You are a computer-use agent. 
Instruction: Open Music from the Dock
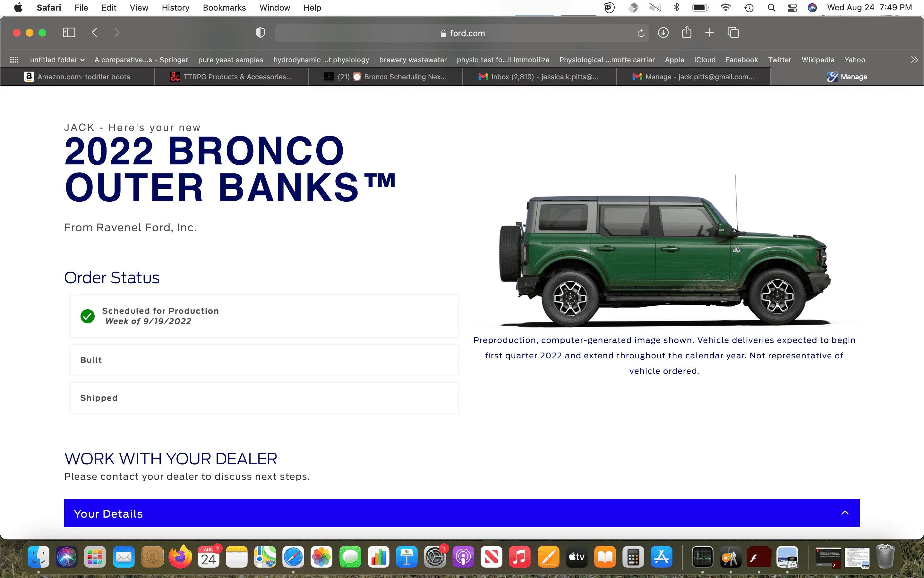520,556
